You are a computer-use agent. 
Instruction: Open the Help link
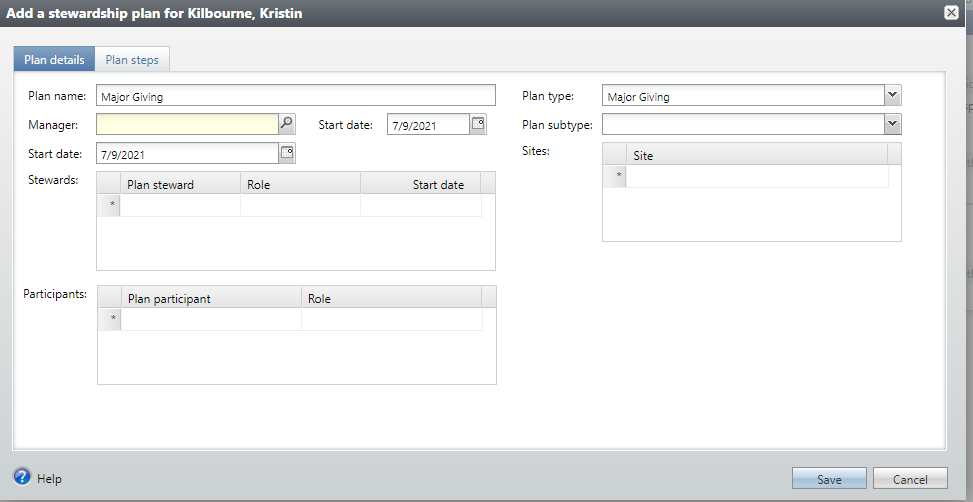pyautogui.click(x=49, y=479)
